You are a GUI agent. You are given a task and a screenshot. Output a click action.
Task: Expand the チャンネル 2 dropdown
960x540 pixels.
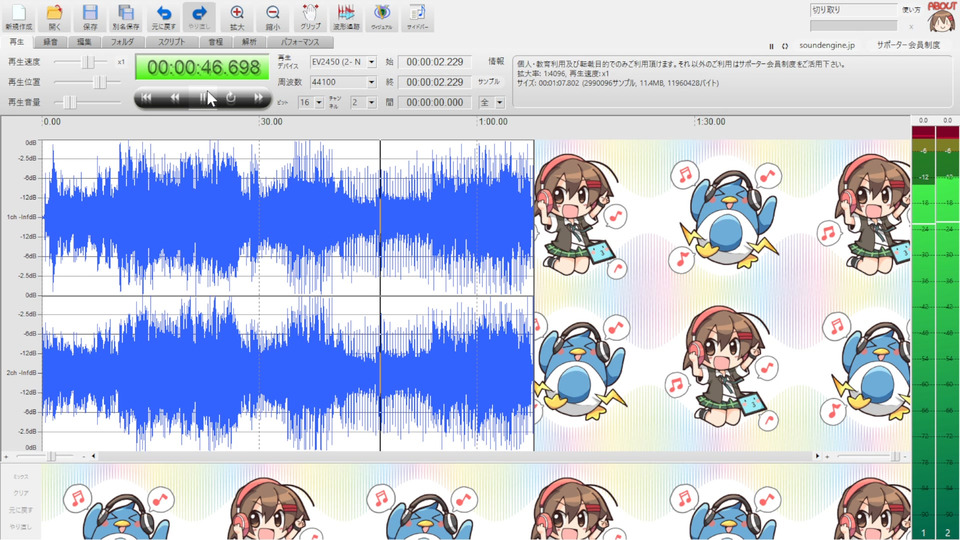pyautogui.click(x=371, y=102)
